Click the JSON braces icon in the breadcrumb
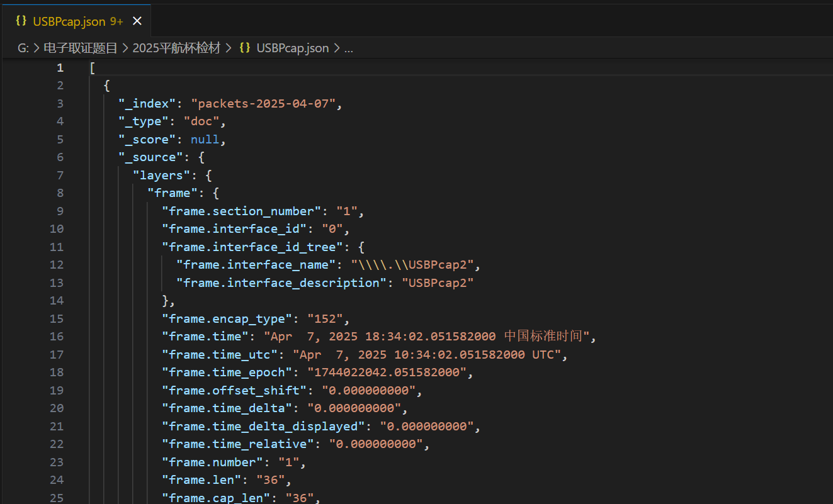Screen dimensions: 833x504 click(x=245, y=48)
